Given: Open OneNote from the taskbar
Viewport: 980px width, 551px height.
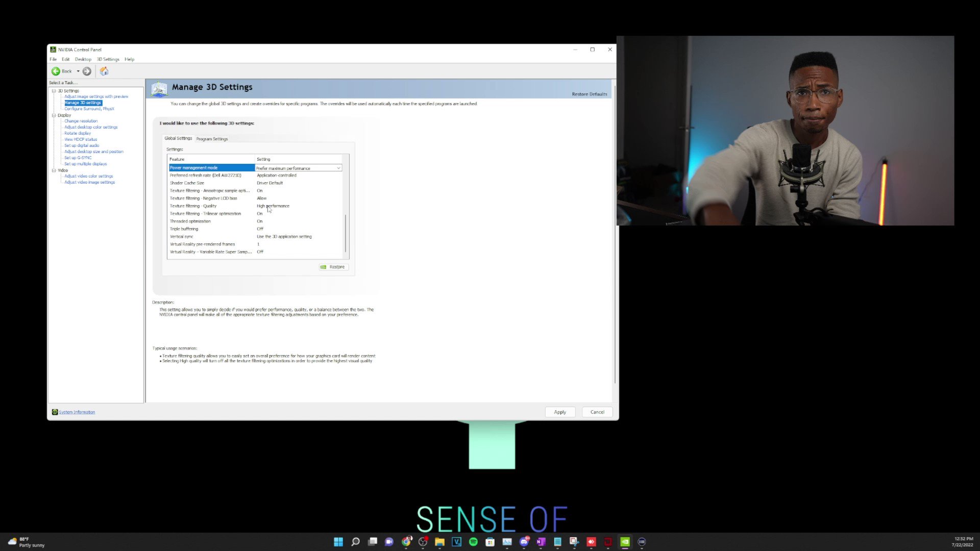Looking at the screenshot, I should coord(541,542).
